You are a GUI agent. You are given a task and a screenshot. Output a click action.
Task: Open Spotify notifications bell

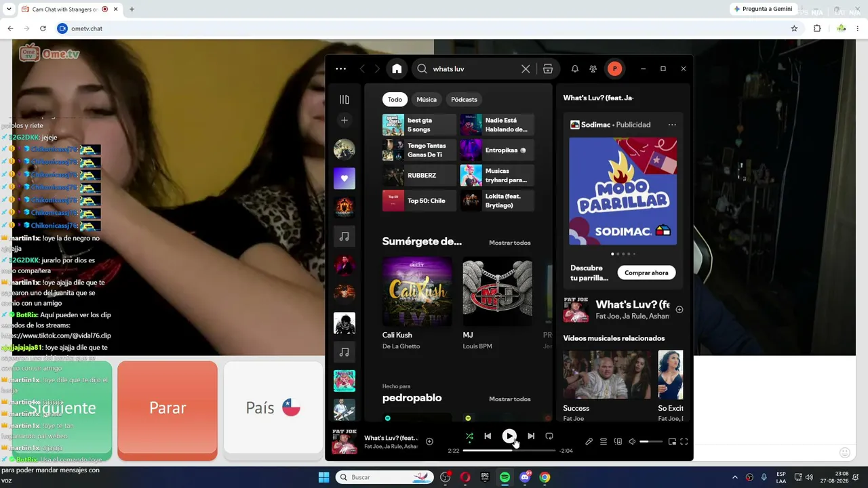coord(575,68)
